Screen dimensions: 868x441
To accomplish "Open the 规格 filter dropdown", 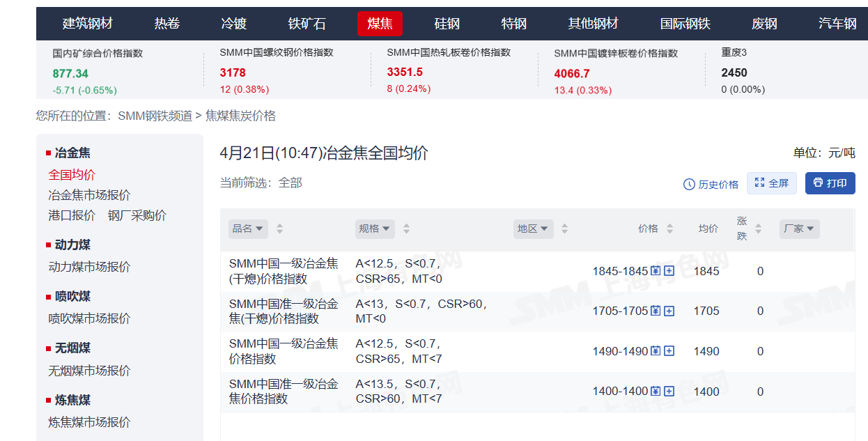I will point(375,229).
